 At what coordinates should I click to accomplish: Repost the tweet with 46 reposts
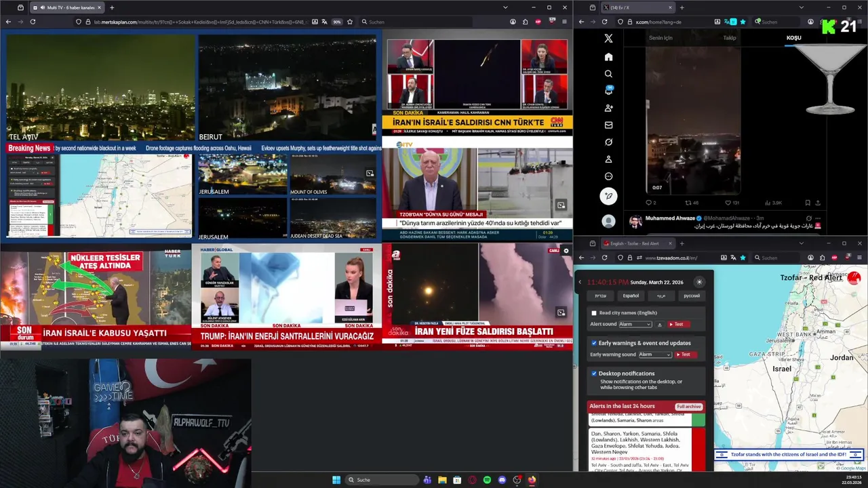pos(692,203)
